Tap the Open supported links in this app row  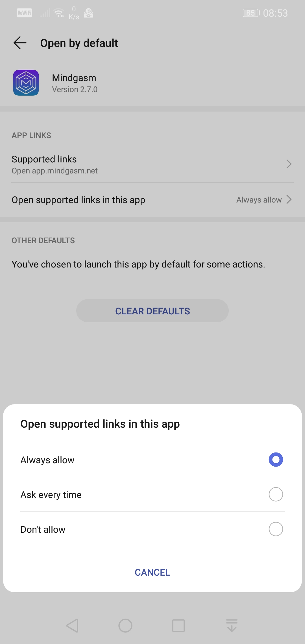tap(152, 200)
